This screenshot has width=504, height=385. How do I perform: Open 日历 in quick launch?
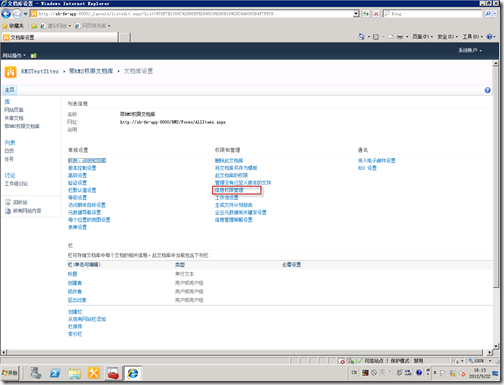(x=9, y=151)
